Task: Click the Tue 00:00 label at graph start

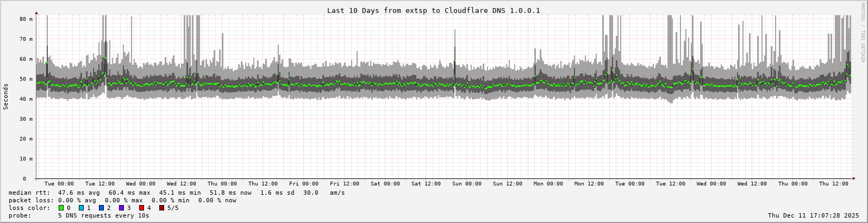Action: coord(59,184)
